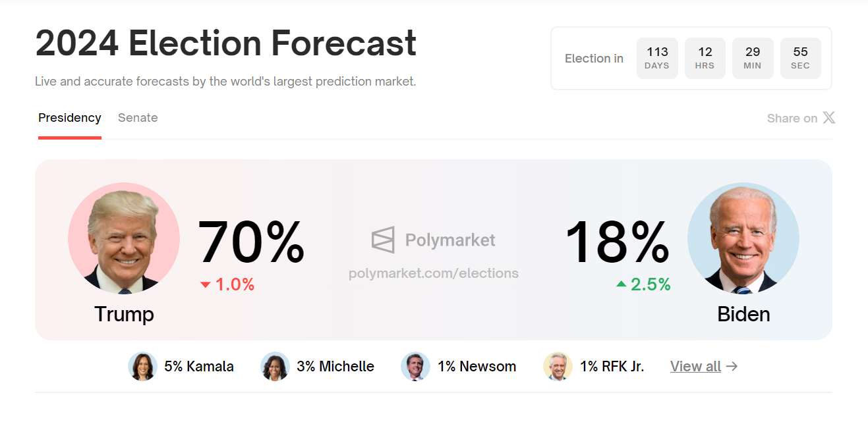Click Biden's circular portrait
The image size is (868, 424).
[x=743, y=238]
